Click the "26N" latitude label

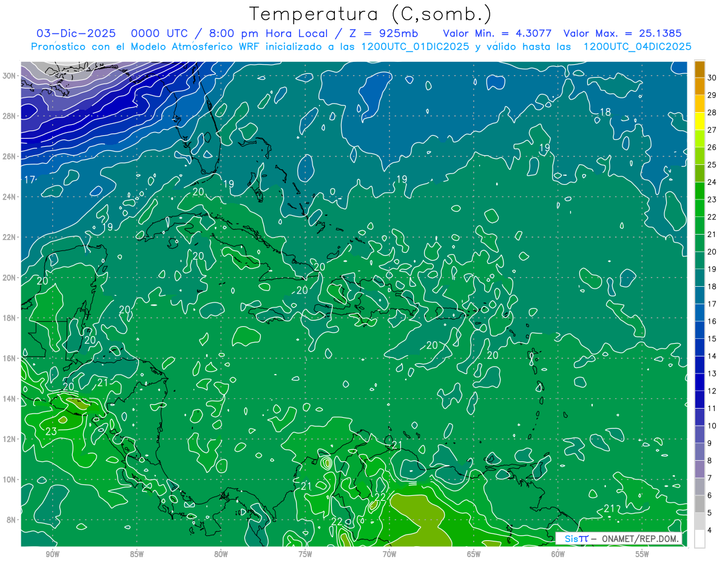point(10,156)
